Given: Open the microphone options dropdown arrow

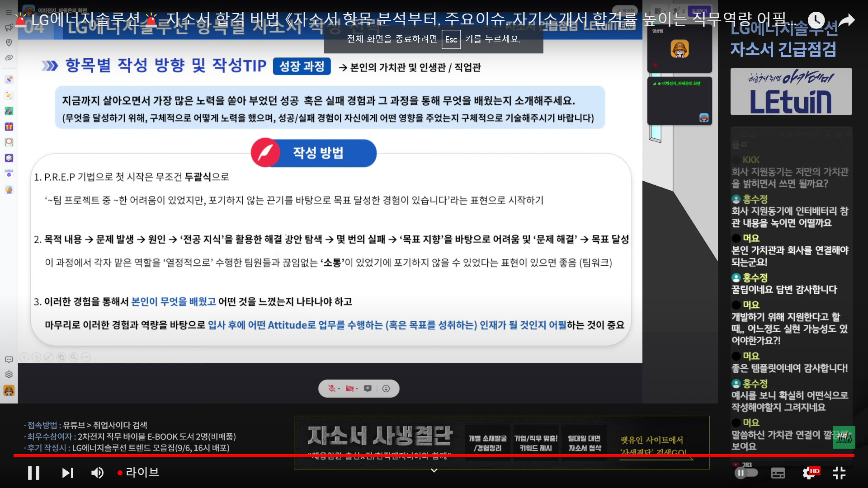Looking at the screenshot, I should [339, 389].
